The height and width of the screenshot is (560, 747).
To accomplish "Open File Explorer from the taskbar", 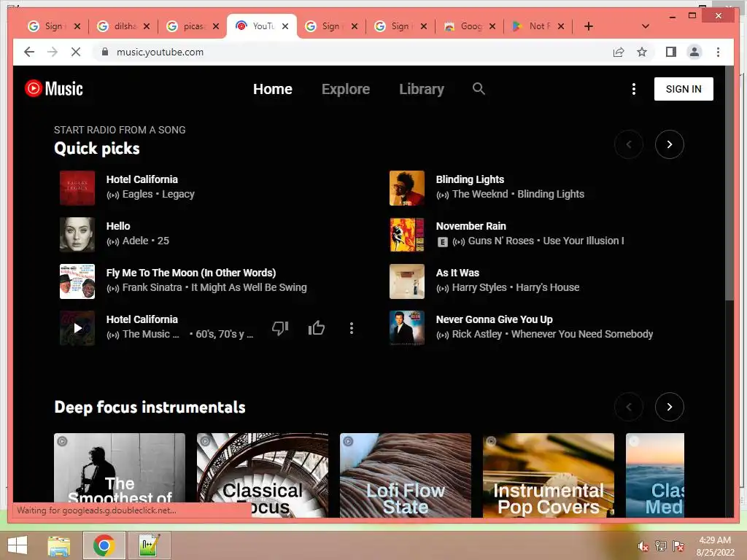I will [x=59, y=545].
